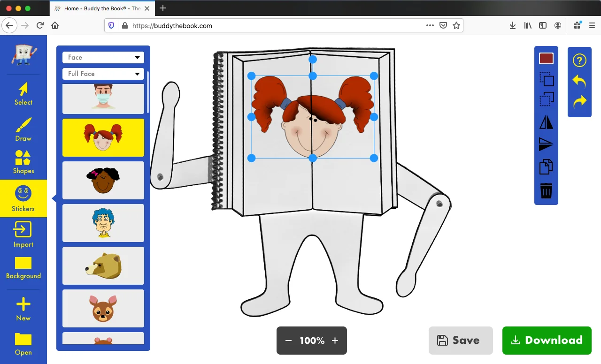Click the Buddy the Book logo
This screenshot has height=364, width=601.
[x=23, y=54]
